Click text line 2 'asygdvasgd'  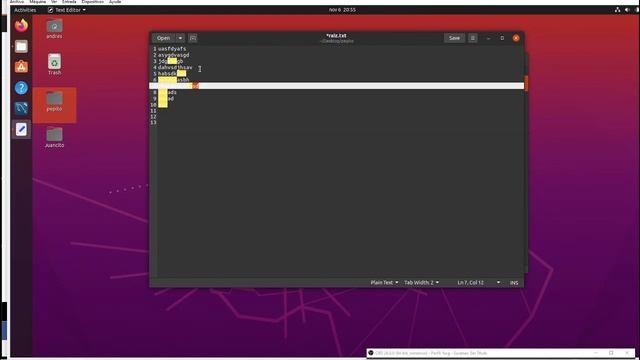click(173, 55)
